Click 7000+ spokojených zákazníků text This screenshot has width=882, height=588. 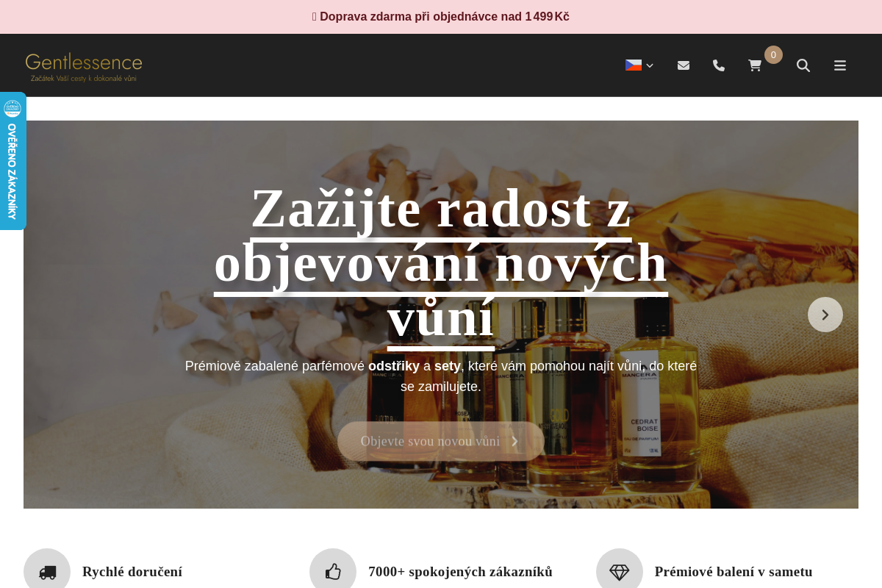[460, 572]
